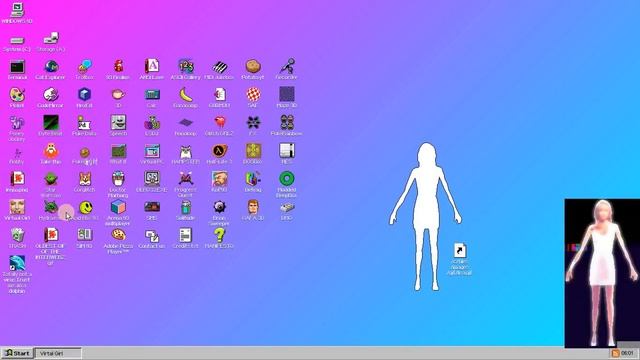Screen dimensions: 640x360
Task: Click the taskbar clock
Action: coord(627,353)
